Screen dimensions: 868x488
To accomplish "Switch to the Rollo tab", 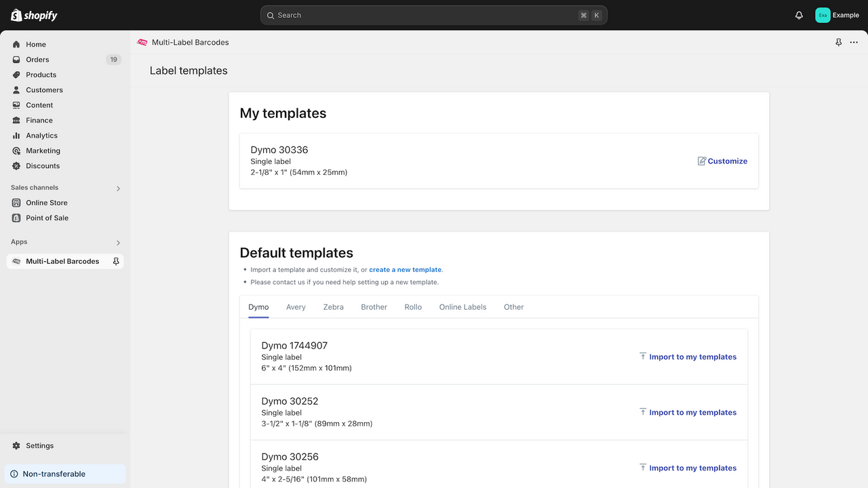I will point(413,307).
